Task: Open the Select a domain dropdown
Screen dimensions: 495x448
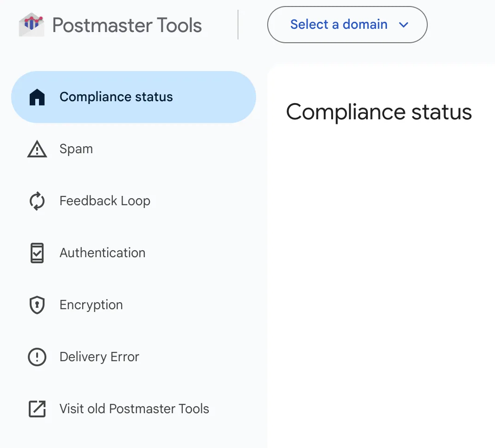Action: coord(347,25)
